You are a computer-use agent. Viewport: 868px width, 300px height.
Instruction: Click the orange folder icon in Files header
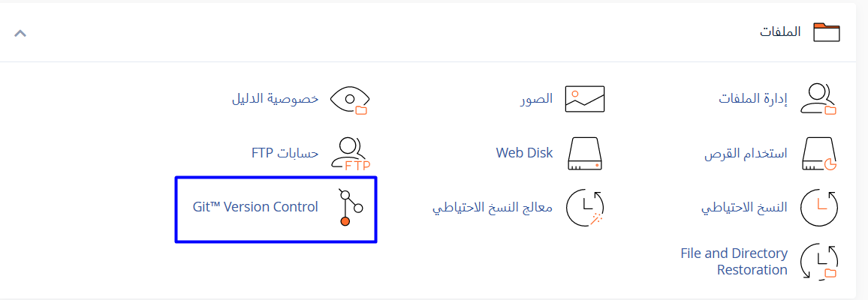pyautogui.click(x=827, y=32)
